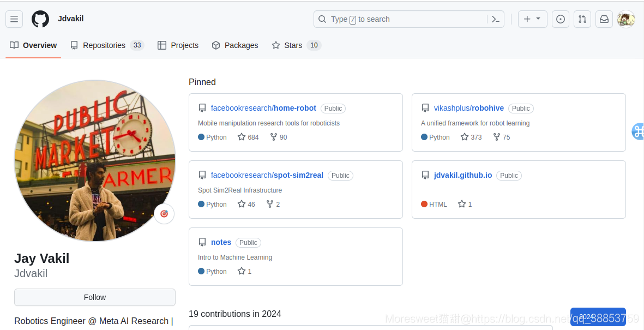644x330 pixels.
Task: Click star count on jdvakil.github.io
Action: [x=465, y=204]
